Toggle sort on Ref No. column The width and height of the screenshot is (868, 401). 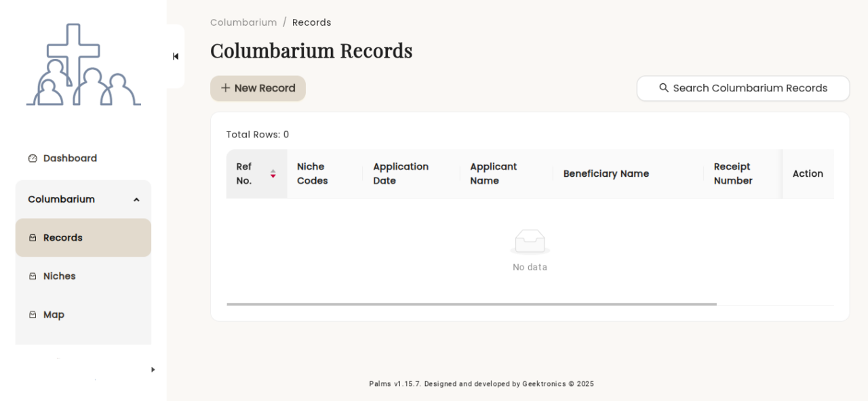(x=273, y=173)
